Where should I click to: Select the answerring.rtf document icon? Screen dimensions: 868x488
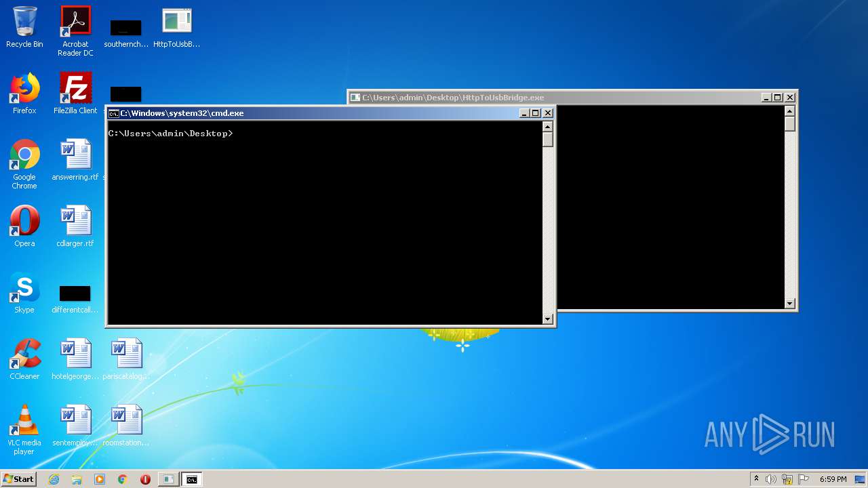tap(75, 160)
